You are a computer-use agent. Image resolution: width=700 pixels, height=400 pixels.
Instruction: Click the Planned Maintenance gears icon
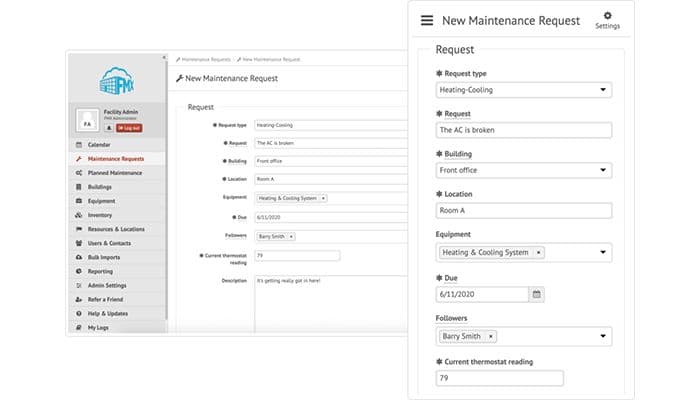coord(79,173)
